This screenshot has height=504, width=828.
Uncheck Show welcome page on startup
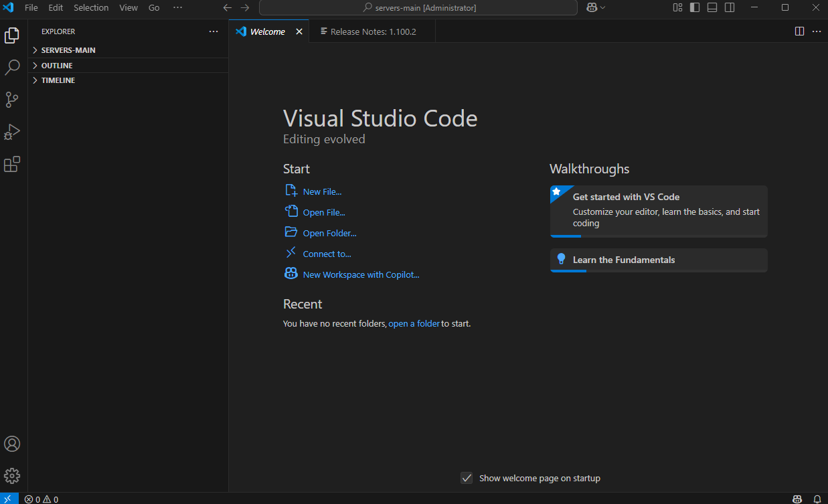(x=467, y=478)
